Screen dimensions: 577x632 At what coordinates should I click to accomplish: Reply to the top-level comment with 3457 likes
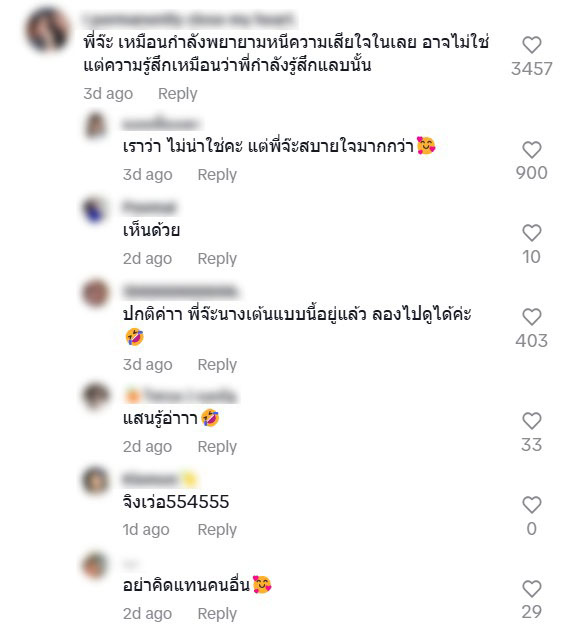(x=177, y=94)
